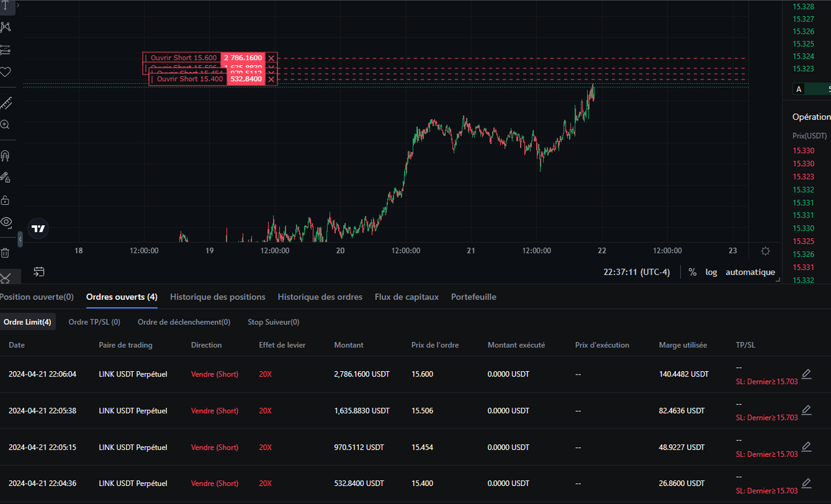Open the forecasting and measurement tools
The image size is (831, 504).
pos(6,49)
